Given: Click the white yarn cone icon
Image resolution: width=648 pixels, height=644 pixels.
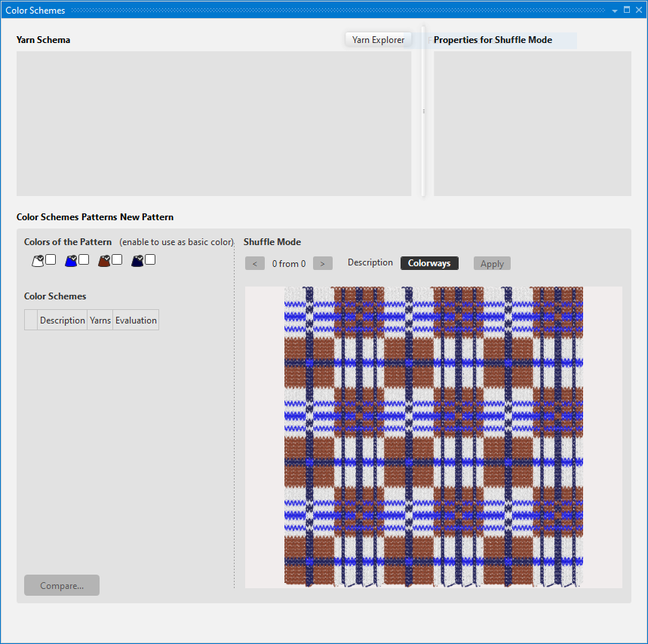Looking at the screenshot, I should point(38,261).
